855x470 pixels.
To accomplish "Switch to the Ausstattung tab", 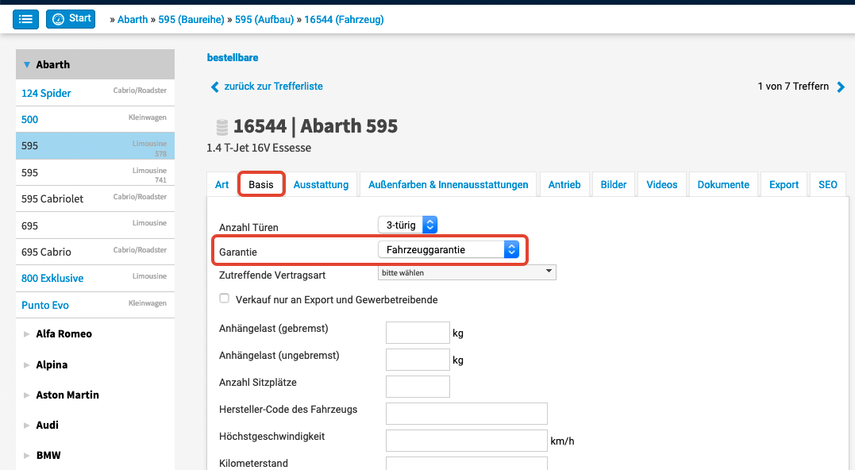I will coord(321,184).
